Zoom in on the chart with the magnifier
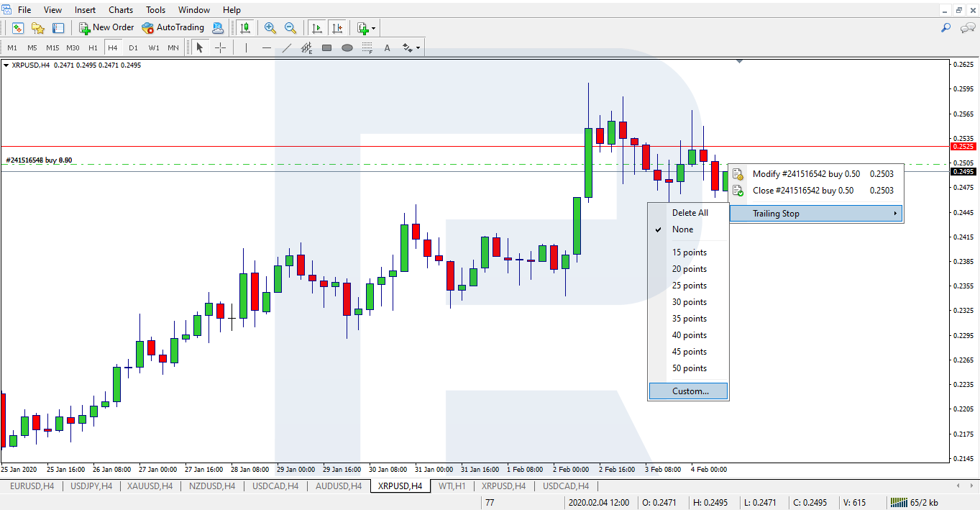Viewport: 980px width, 510px height. pos(272,27)
